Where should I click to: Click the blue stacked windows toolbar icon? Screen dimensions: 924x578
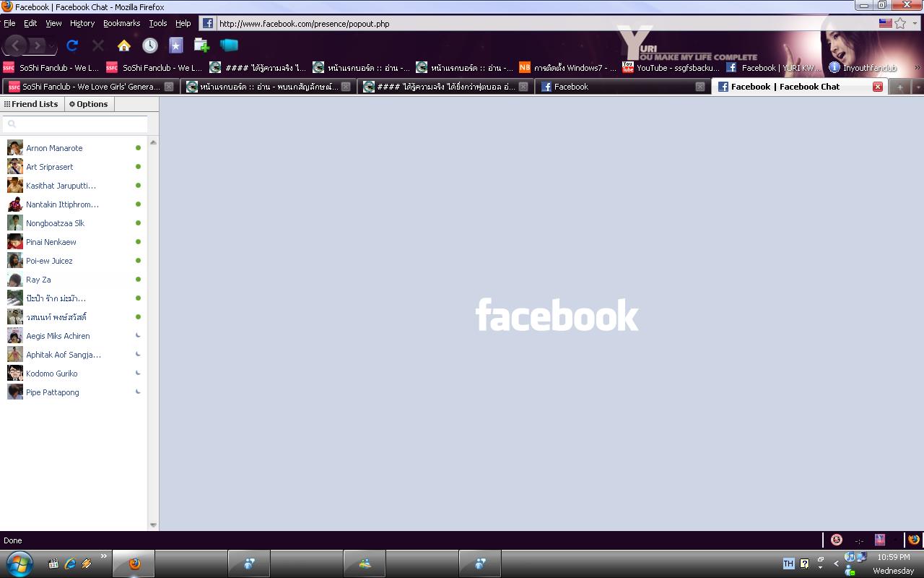click(x=229, y=46)
